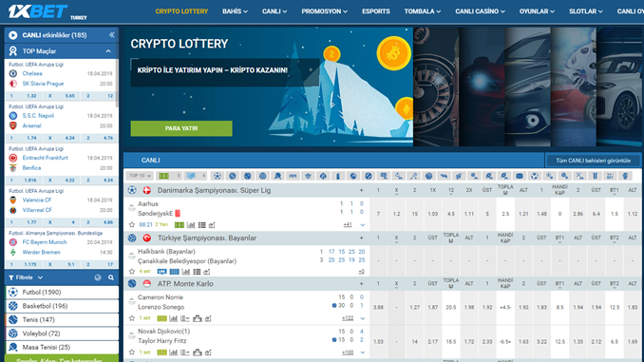Screen dimensions: 644x362
Task: Open the SLOTLAR menu
Action: (x=586, y=11)
